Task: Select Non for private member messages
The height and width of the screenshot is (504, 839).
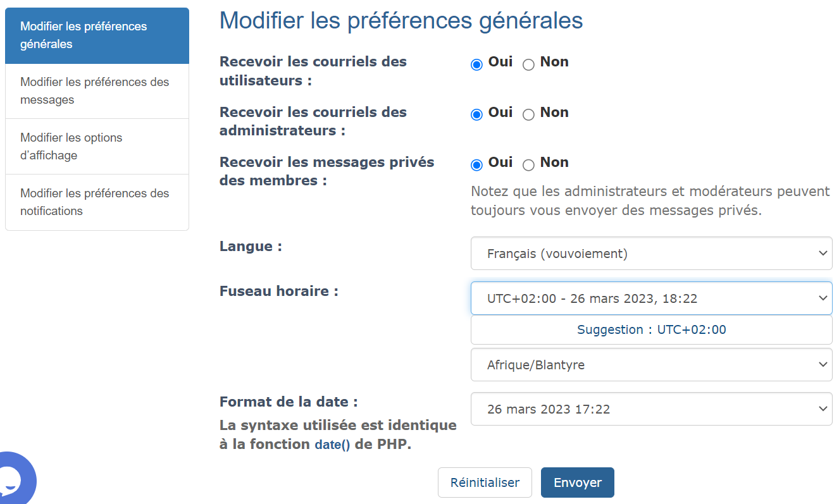Action: click(528, 165)
